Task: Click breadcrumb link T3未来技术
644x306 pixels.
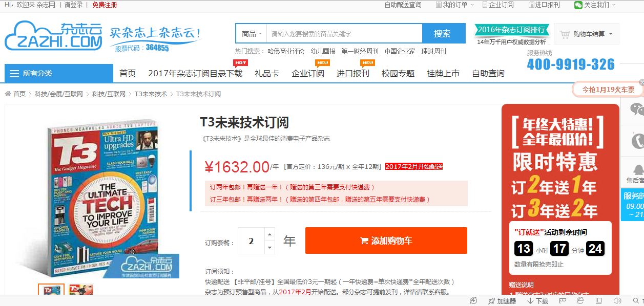Action: [151, 94]
